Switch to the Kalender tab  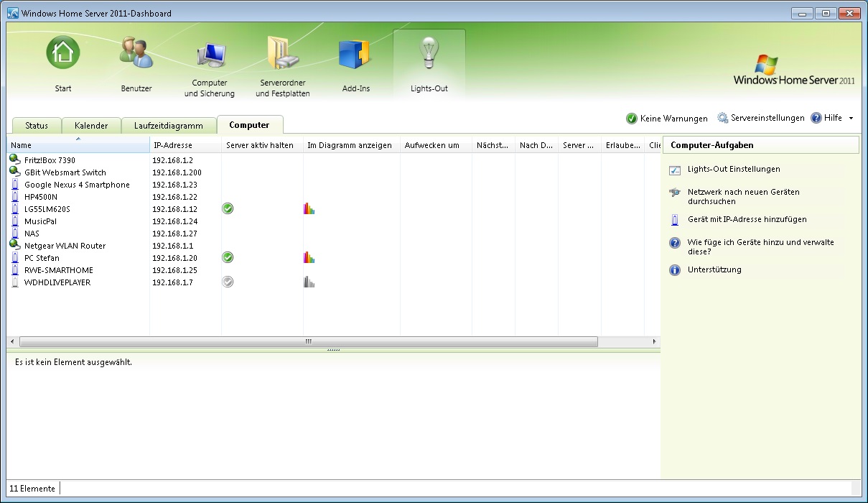(91, 126)
